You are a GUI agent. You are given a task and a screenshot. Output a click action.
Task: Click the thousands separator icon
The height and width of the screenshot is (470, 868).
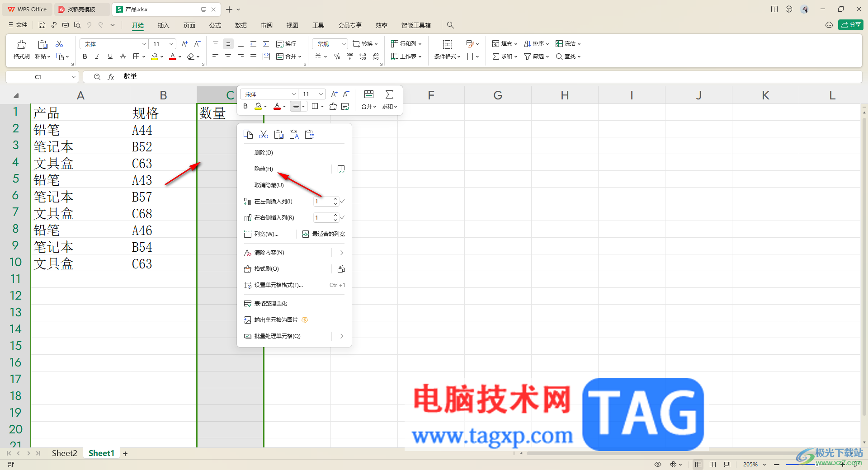[x=350, y=56]
